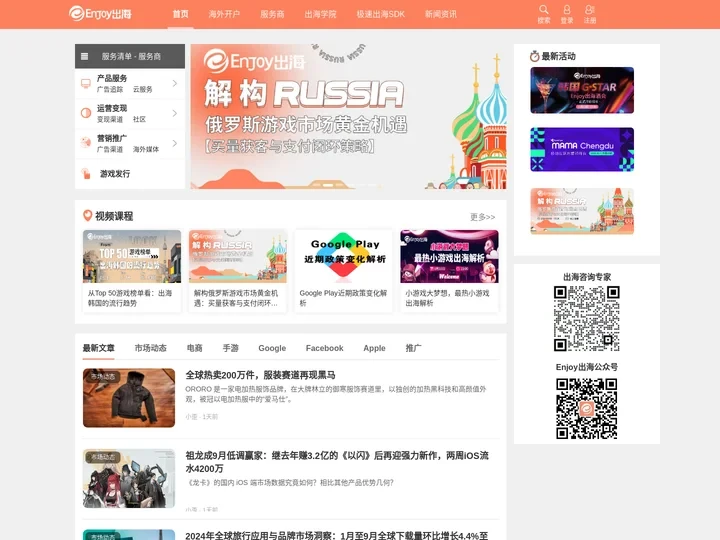Screen dimensions: 720x540
Task: Open the 韩国 G-STAR event banner
Action: point(582,90)
